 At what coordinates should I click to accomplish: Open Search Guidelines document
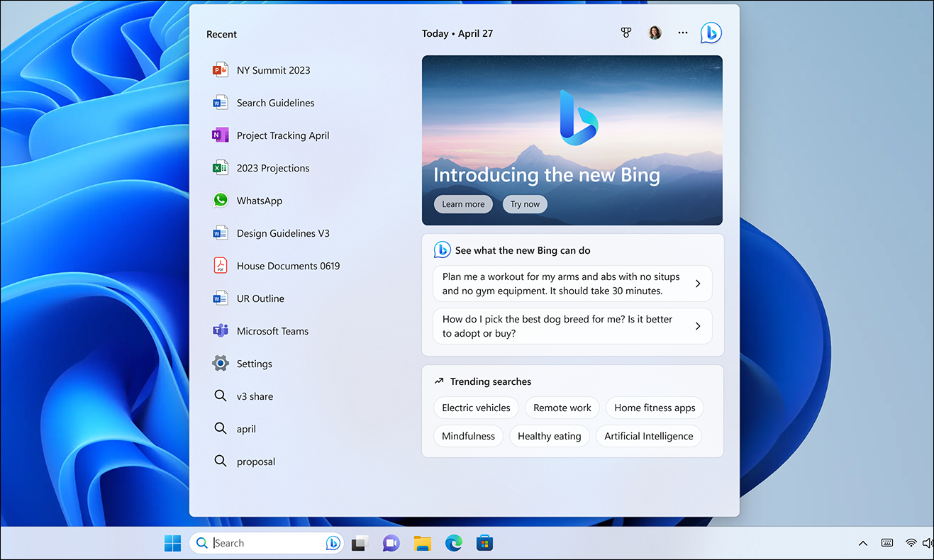click(x=276, y=103)
